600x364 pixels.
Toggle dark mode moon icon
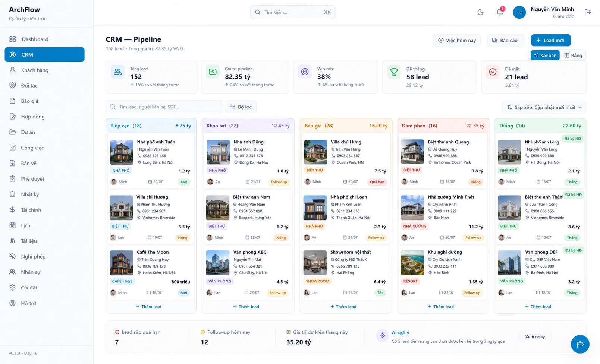point(480,12)
